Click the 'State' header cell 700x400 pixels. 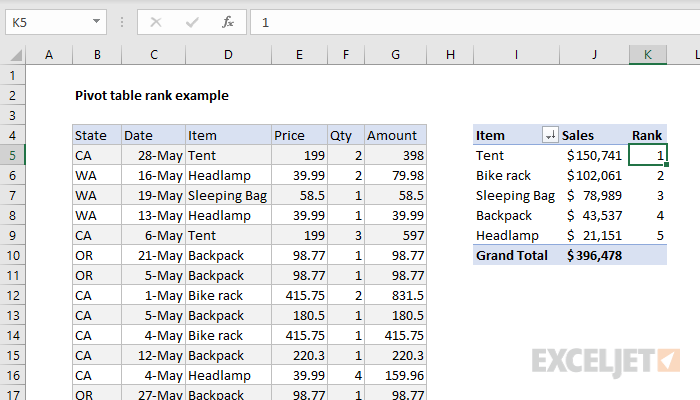click(97, 135)
